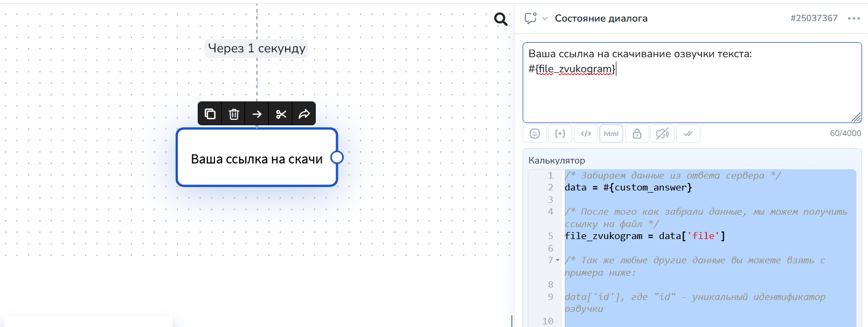868x327 pixels.
Task: Click the curved share arrow in block toolbar
Action: point(304,114)
